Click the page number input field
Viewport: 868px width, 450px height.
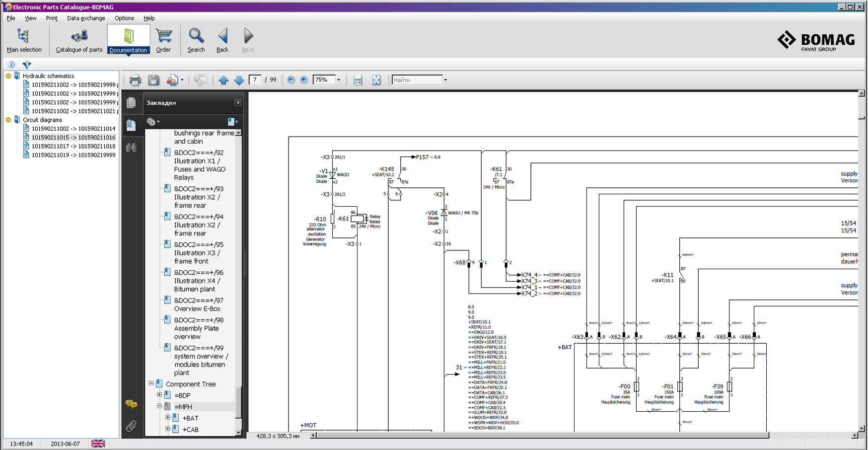pos(255,80)
